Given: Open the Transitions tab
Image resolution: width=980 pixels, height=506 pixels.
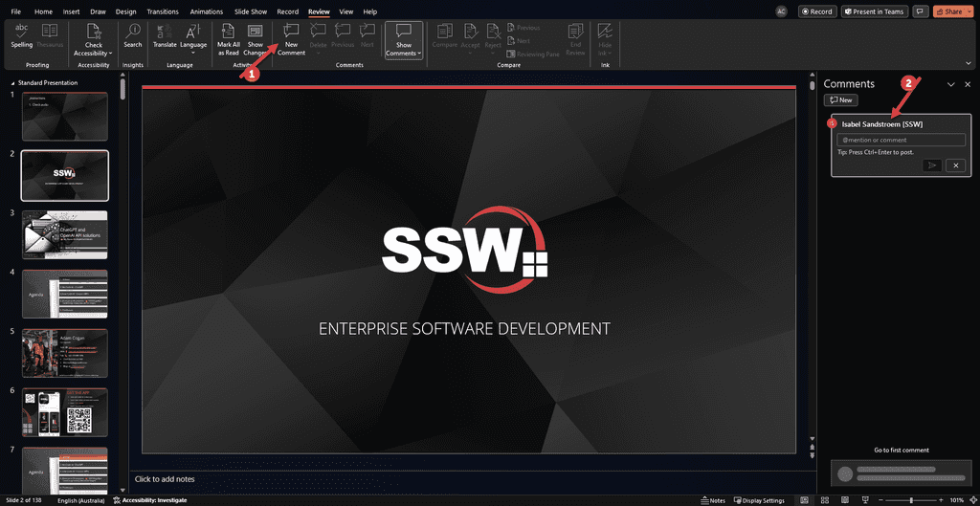Looking at the screenshot, I should tap(163, 11).
